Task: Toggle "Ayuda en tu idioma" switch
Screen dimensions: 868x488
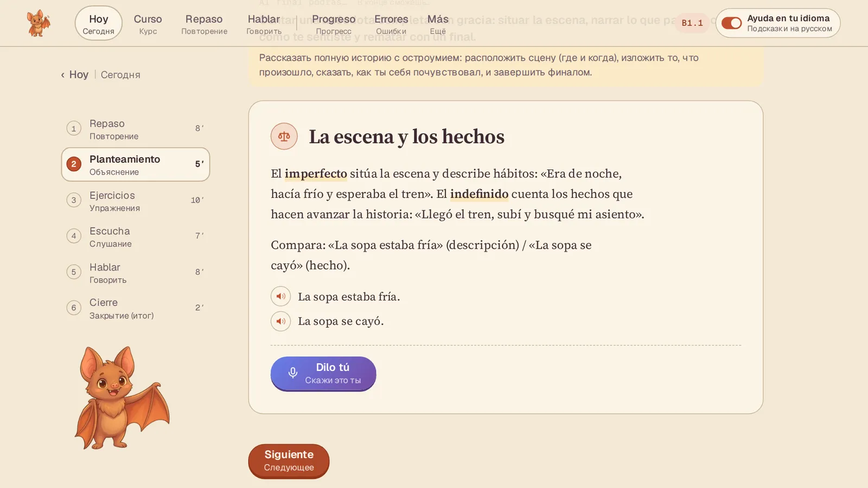Action: 731,23
